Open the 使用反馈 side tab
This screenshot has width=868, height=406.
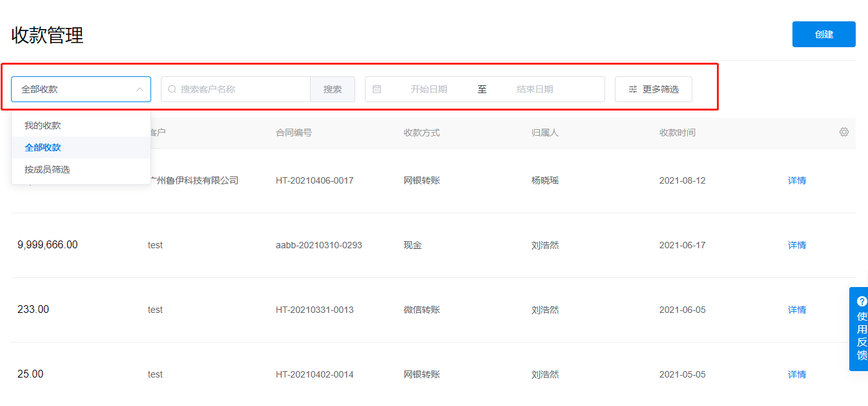click(862, 336)
